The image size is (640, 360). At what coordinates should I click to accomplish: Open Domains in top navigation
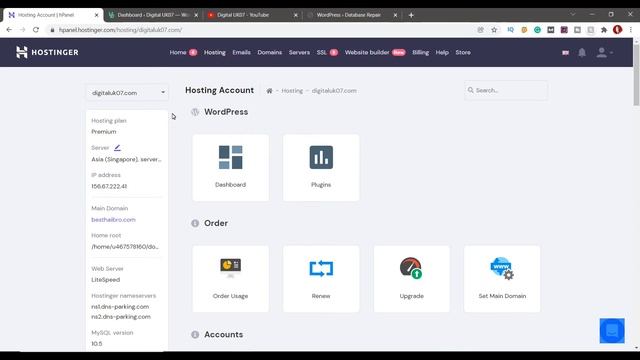(269, 52)
